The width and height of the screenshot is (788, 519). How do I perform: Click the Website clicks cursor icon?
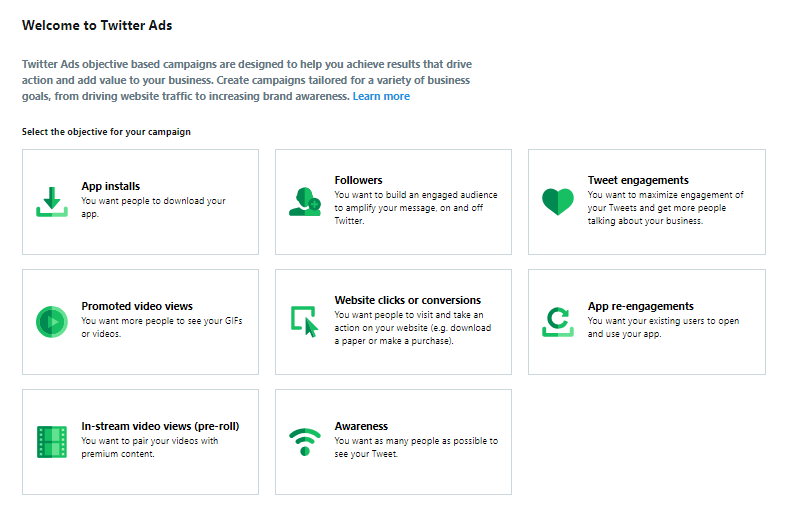point(305,322)
